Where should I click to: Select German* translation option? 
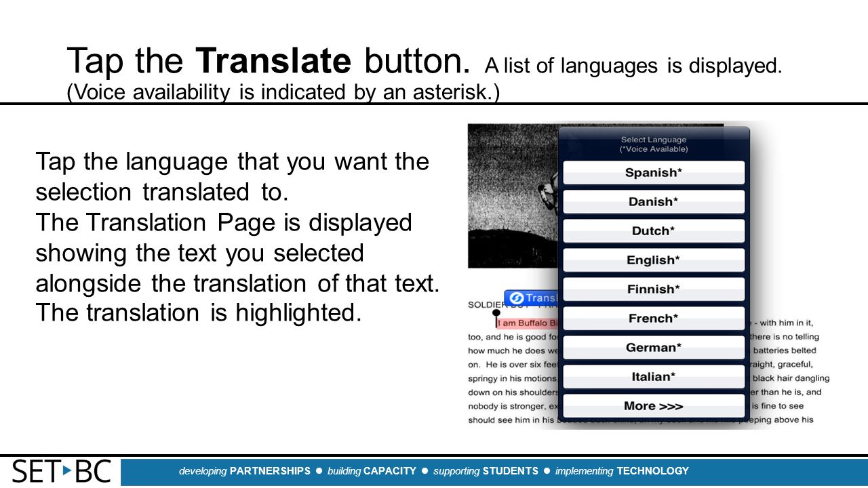[x=654, y=348]
